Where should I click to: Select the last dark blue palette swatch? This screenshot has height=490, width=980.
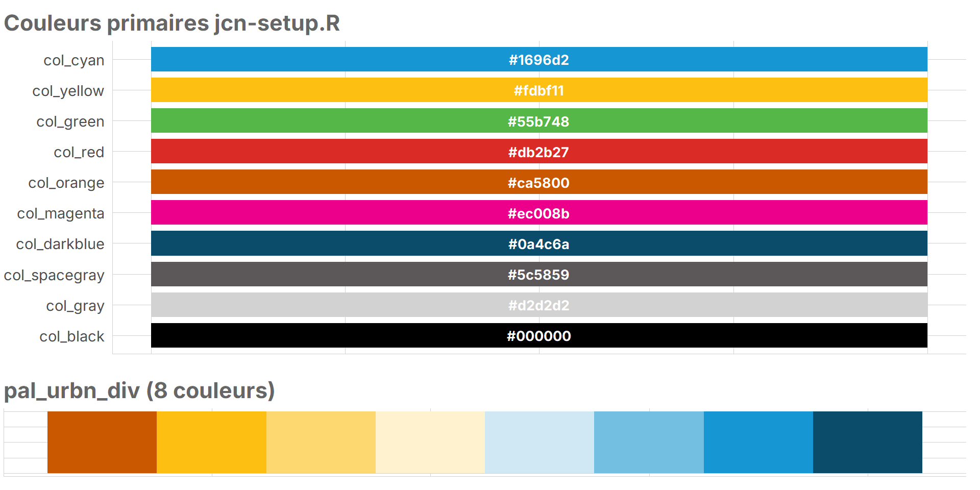[x=868, y=442]
